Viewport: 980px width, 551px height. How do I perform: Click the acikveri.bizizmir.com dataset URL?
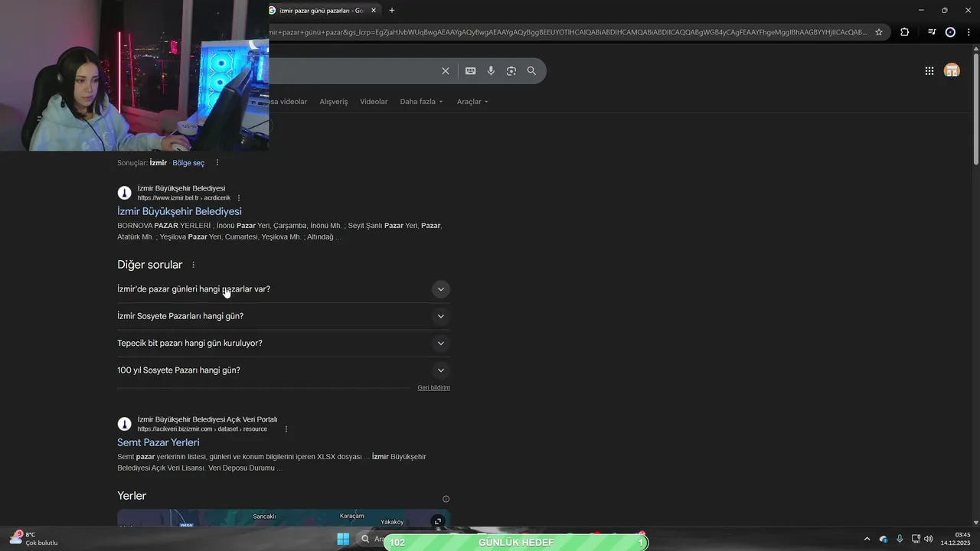pos(202,429)
